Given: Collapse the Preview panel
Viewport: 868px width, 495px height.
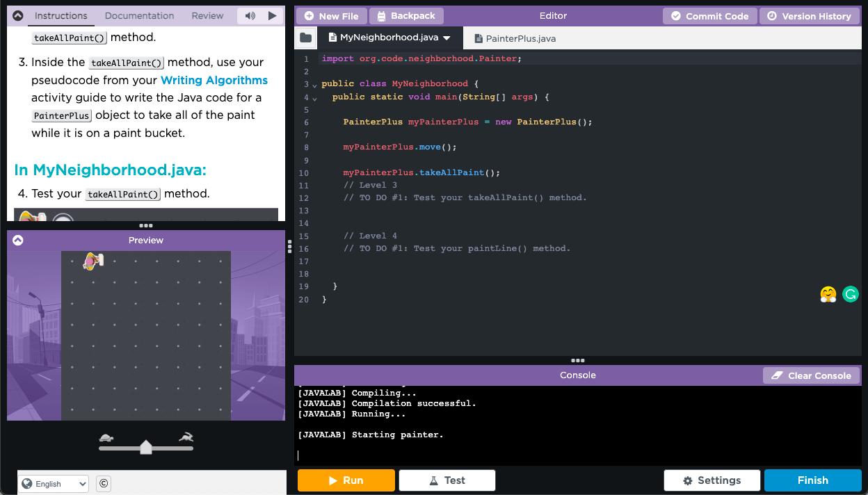Looking at the screenshot, I should pyautogui.click(x=18, y=240).
